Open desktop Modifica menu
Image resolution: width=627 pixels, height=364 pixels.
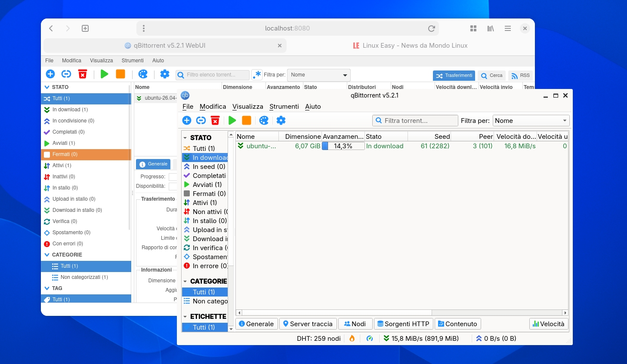(x=213, y=107)
